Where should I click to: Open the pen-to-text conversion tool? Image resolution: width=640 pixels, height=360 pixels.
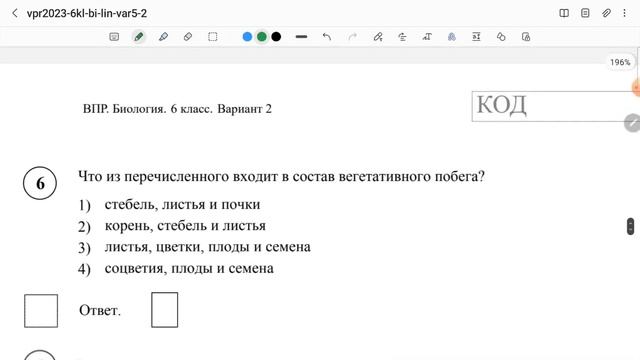(x=378, y=37)
